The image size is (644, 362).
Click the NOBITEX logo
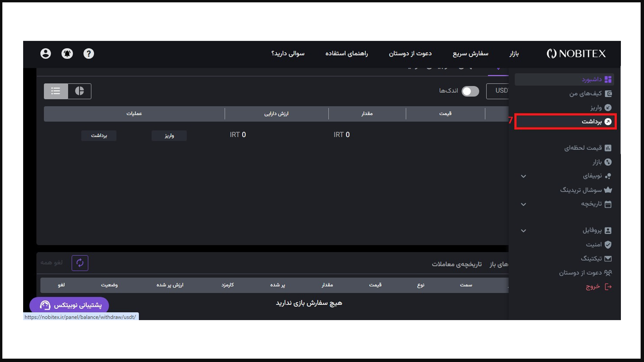(576, 54)
